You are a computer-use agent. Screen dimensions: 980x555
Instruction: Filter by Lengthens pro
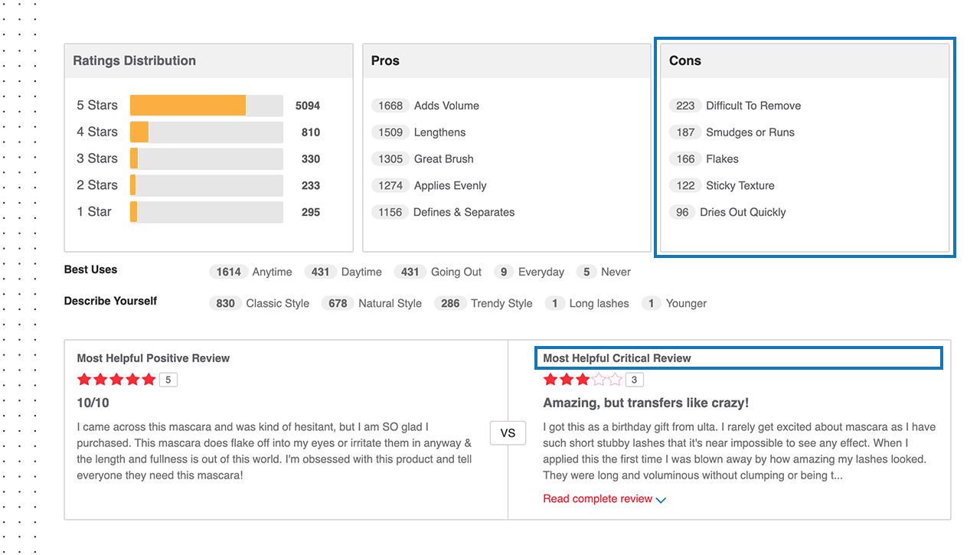(x=418, y=132)
